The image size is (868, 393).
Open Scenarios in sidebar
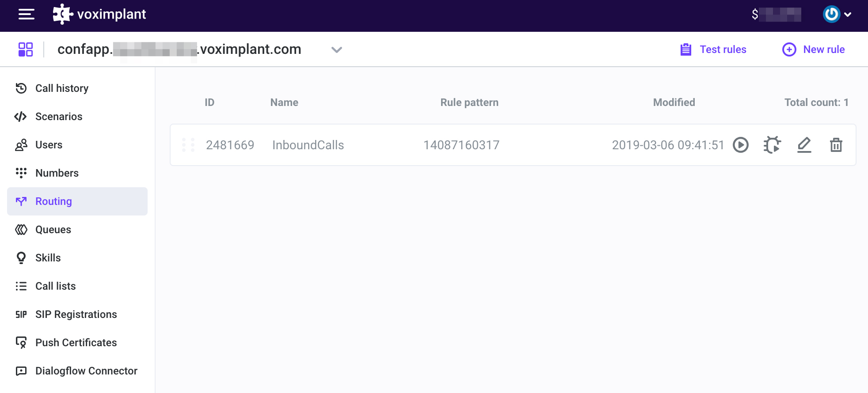[77, 117]
